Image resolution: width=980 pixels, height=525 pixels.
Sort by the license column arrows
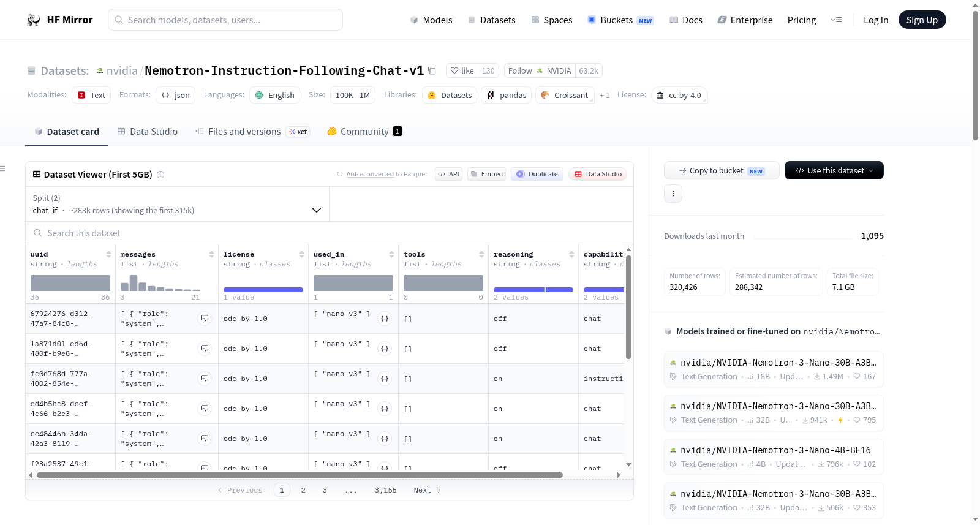[x=301, y=254]
